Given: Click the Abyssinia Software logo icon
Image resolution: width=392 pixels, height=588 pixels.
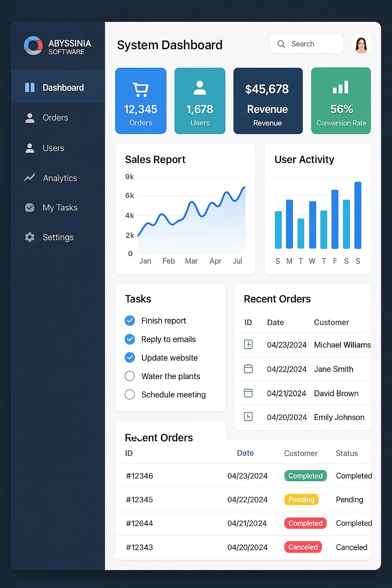Looking at the screenshot, I should [x=33, y=46].
